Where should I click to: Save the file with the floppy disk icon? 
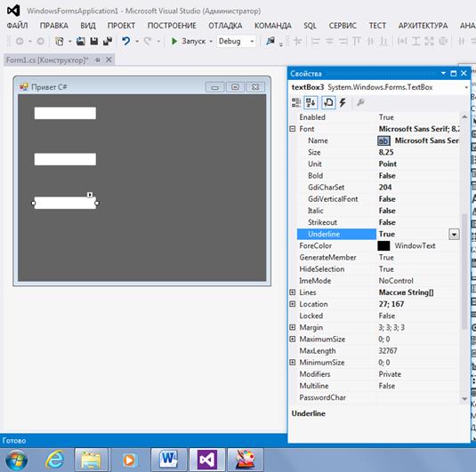94,41
